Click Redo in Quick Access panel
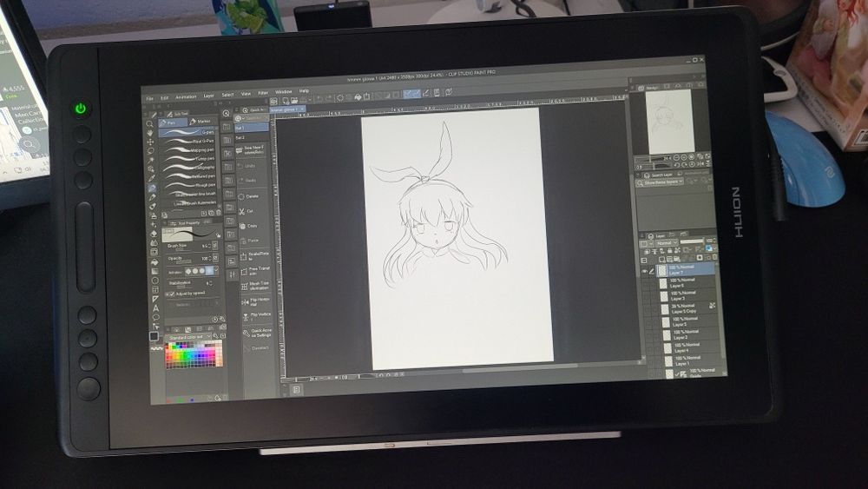This screenshot has width=868, height=489. point(247,181)
